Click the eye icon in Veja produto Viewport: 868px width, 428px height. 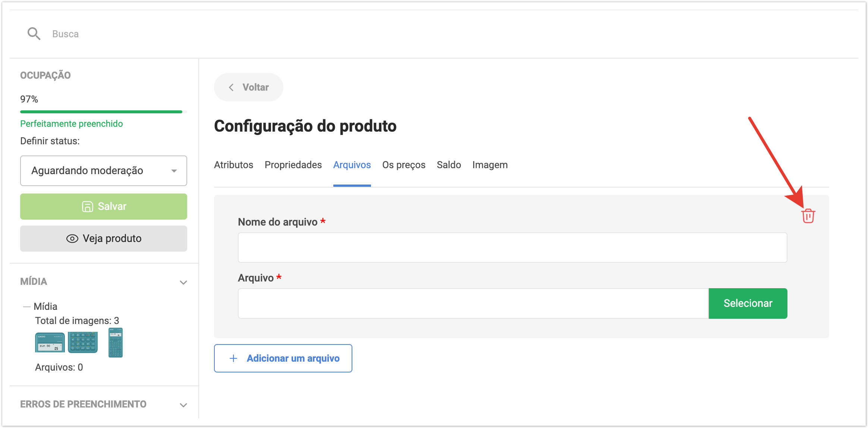point(72,239)
